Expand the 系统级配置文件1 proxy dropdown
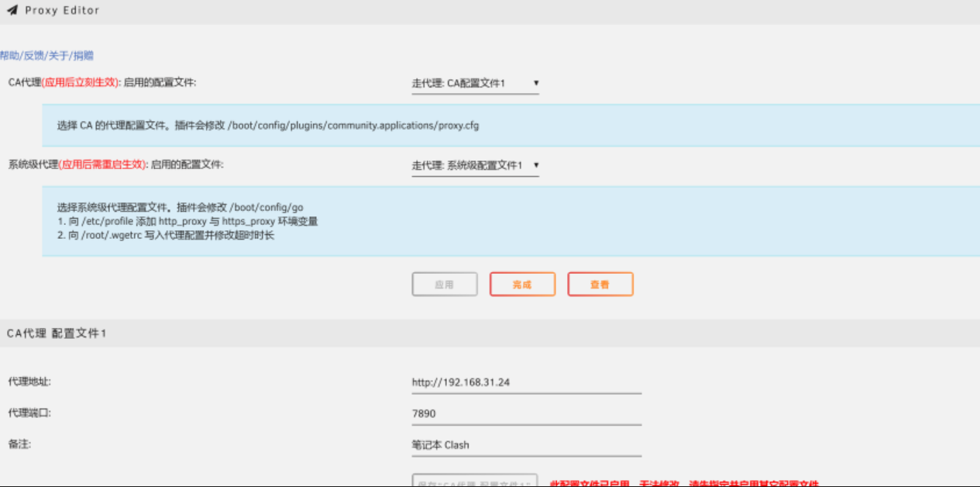 point(475,165)
